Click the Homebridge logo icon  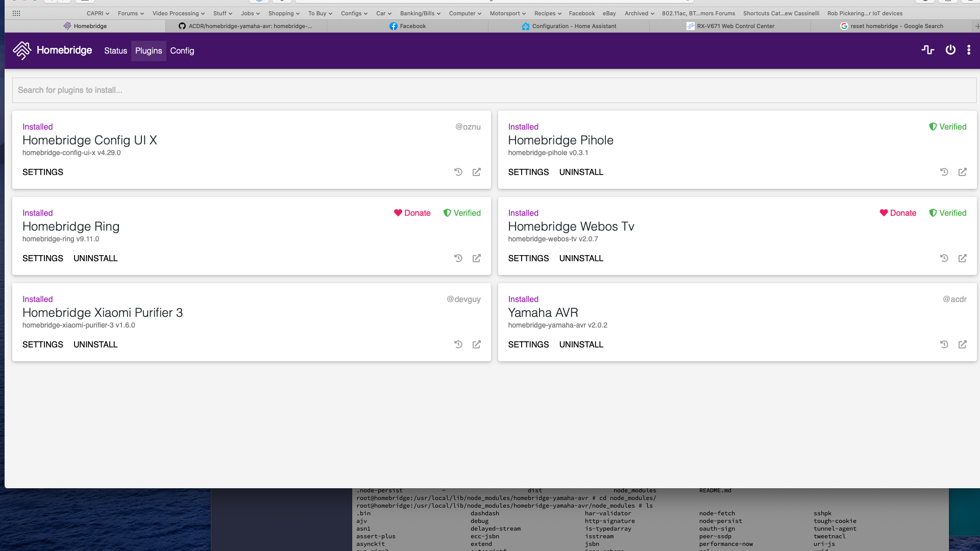(x=22, y=51)
